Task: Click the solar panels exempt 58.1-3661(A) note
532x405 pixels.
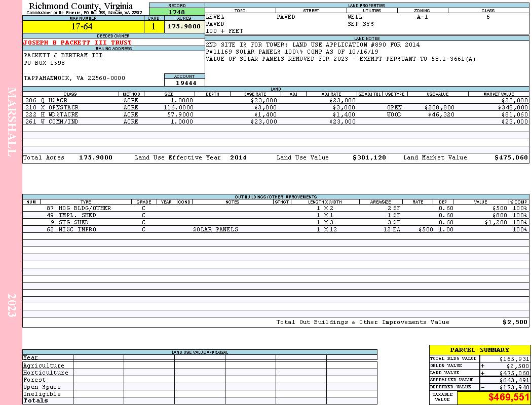Action: click(x=340, y=59)
